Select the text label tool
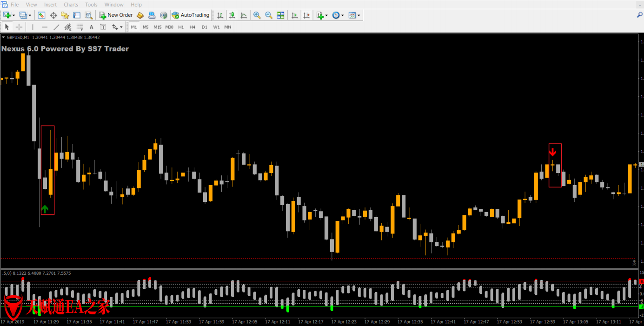This screenshot has height=326, width=644. (x=91, y=27)
